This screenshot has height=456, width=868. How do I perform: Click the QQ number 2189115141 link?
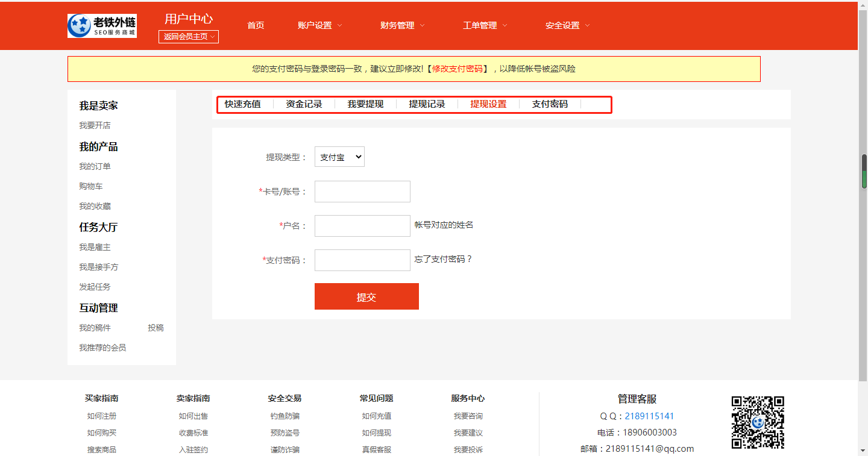[x=650, y=416]
